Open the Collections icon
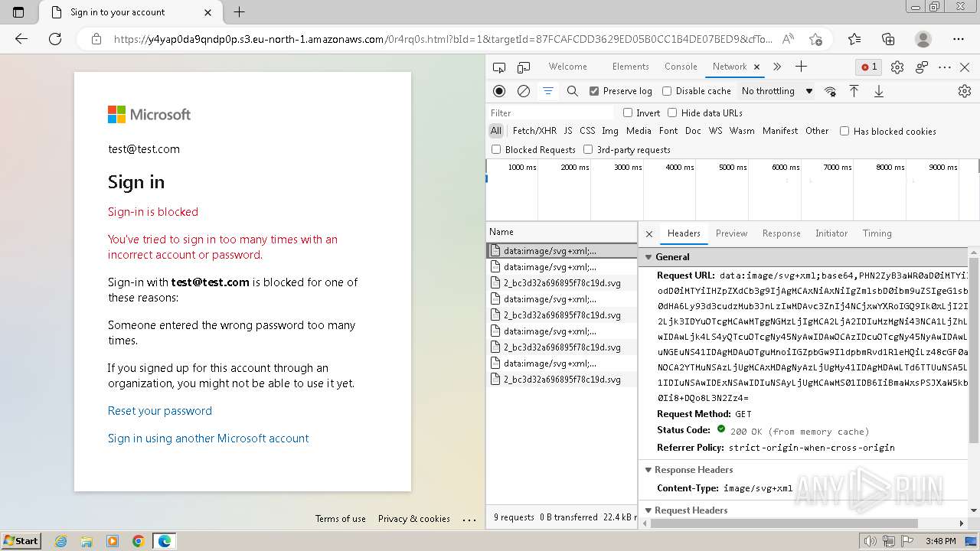This screenshot has height=551, width=980. pos(888,39)
